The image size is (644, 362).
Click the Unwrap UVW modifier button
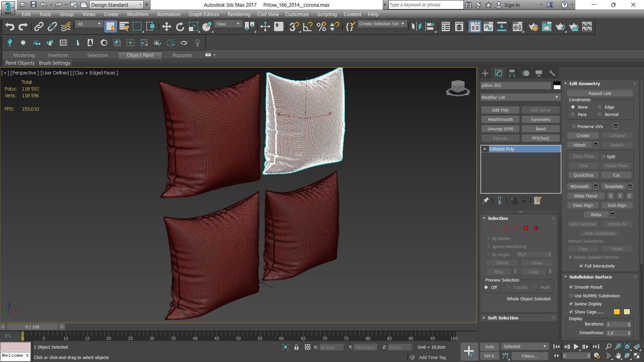(500, 129)
